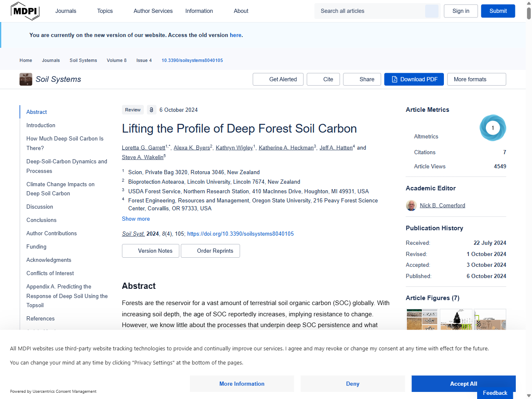Open the About menu
Viewport: 532px width, 399px height.
click(241, 11)
